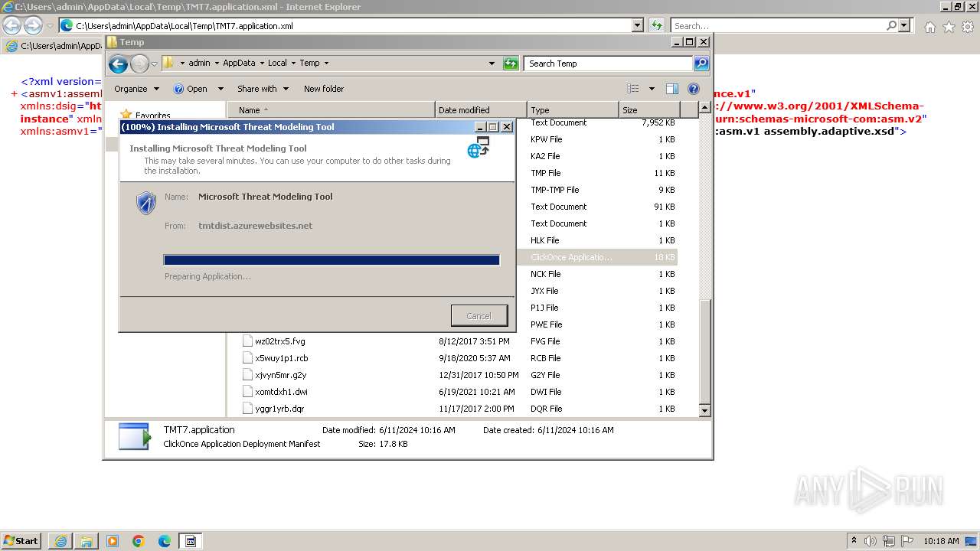The width and height of the screenshot is (980, 551).
Task: Click Internet Explorer search magnifier
Action: coord(891,25)
